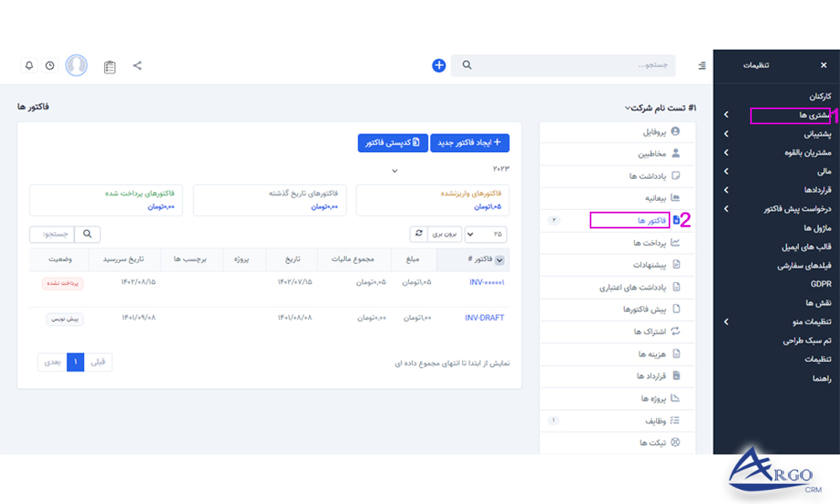The image size is (840, 504).
Task: Click the recent activity clock icon
Action: pyautogui.click(x=49, y=65)
